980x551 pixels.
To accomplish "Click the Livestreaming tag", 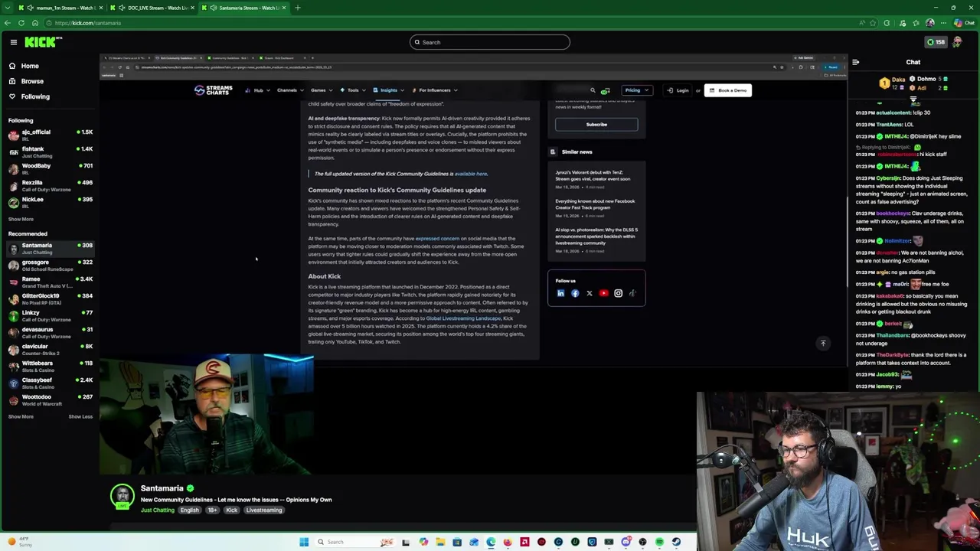I will click(x=263, y=510).
